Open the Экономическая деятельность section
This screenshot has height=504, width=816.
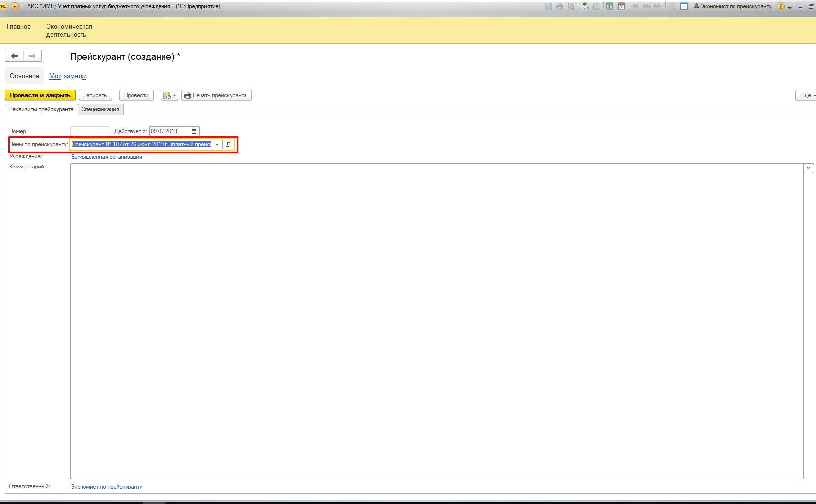69,30
